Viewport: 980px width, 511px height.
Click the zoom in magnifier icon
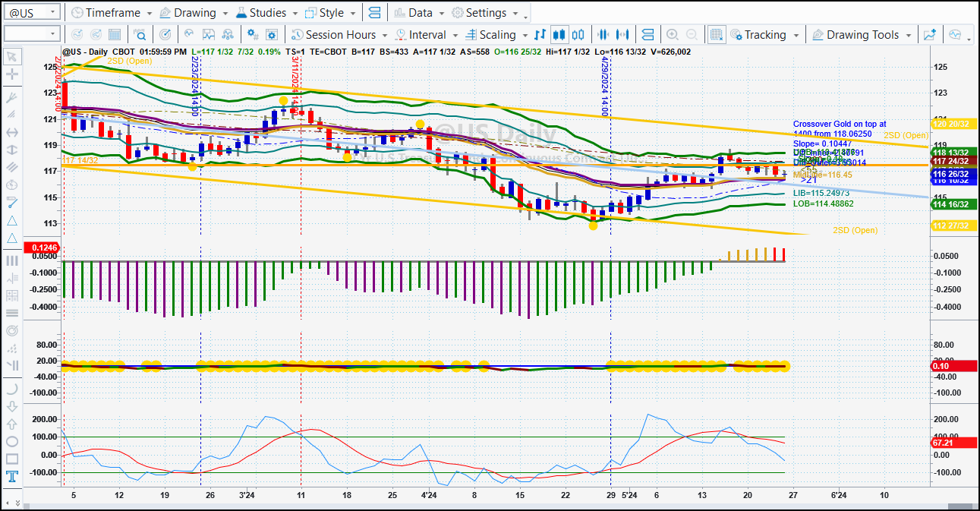tap(672, 35)
